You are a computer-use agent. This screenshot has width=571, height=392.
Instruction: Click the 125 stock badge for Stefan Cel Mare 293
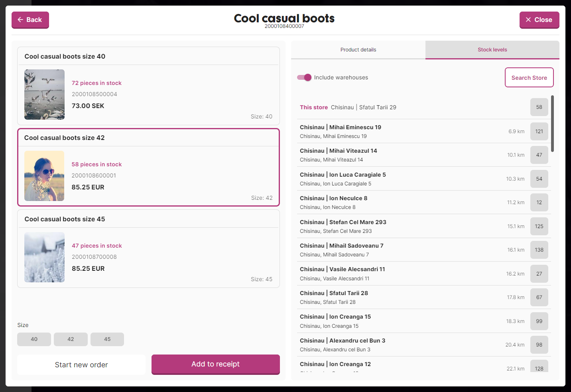click(539, 226)
